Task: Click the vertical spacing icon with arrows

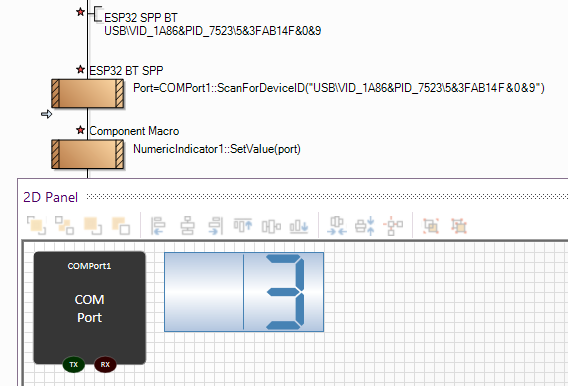Action: click(365, 226)
